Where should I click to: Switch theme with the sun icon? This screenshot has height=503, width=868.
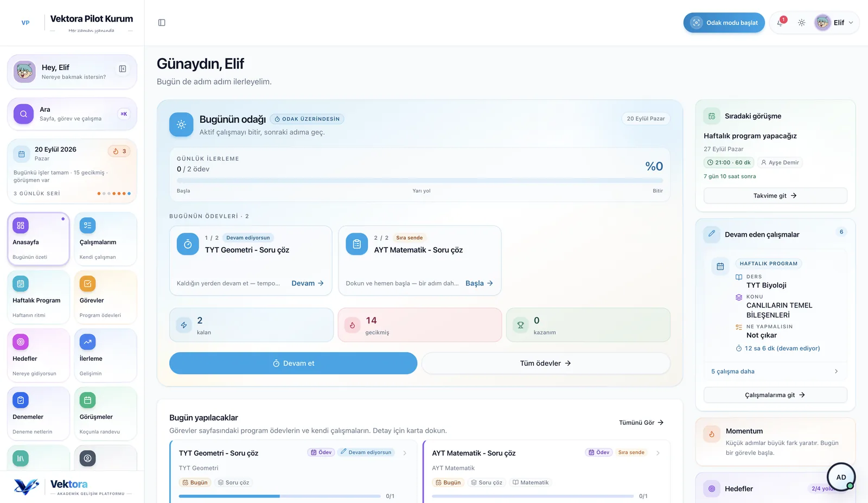[801, 23]
